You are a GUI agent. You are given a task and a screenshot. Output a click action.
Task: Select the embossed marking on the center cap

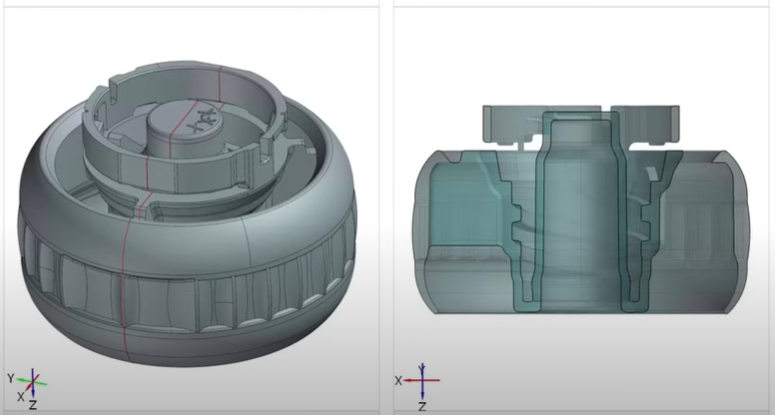(x=203, y=119)
